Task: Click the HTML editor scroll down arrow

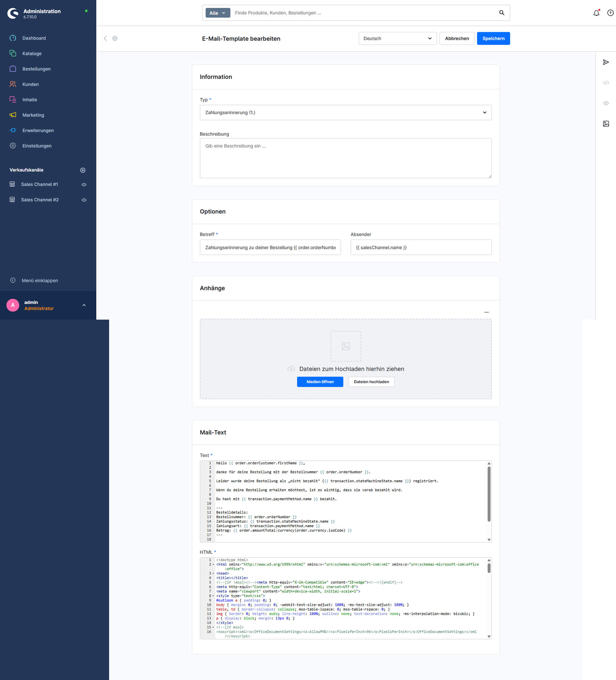Action: [489, 636]
